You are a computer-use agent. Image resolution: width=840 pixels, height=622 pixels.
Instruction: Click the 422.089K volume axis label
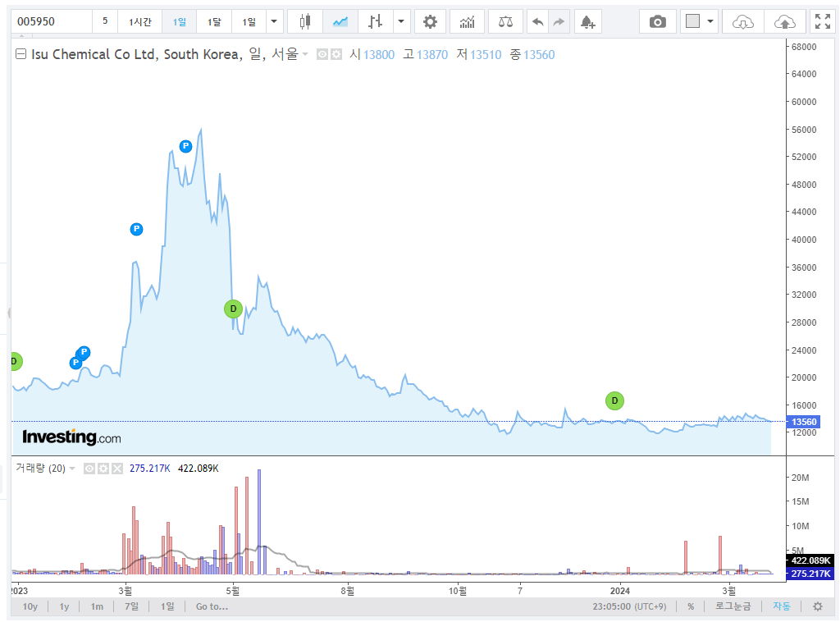(x=810, y=560)
